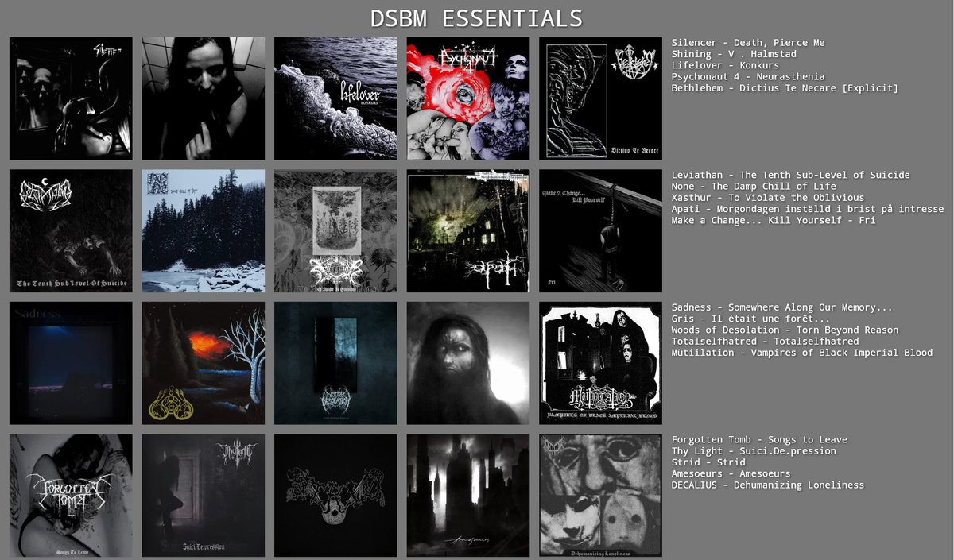Select 'Woods of Desolation - Torn Beyond Reason'
954x560 pixels.
click(x=785, y=330)
